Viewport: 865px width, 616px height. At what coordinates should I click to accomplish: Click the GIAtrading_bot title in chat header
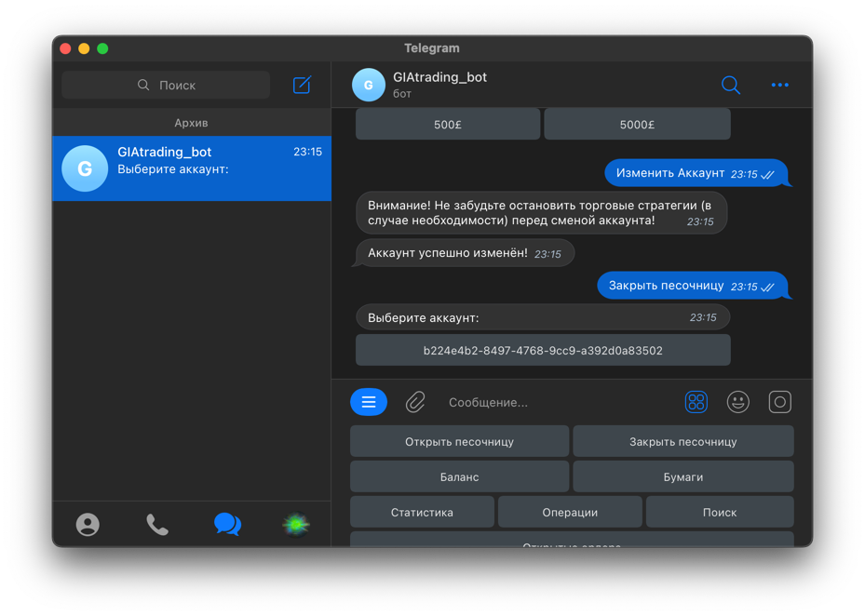pos(439,77)
